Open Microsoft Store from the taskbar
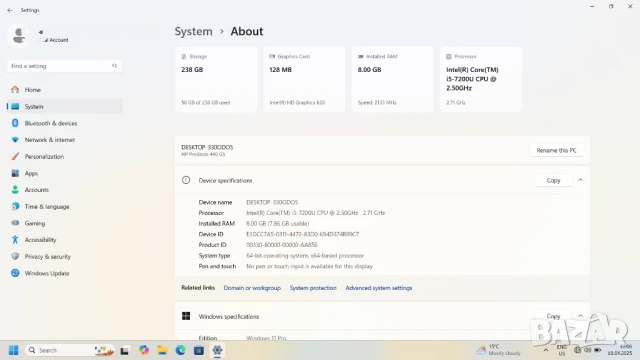Screen dimensions: 640x360 point(199,350)
